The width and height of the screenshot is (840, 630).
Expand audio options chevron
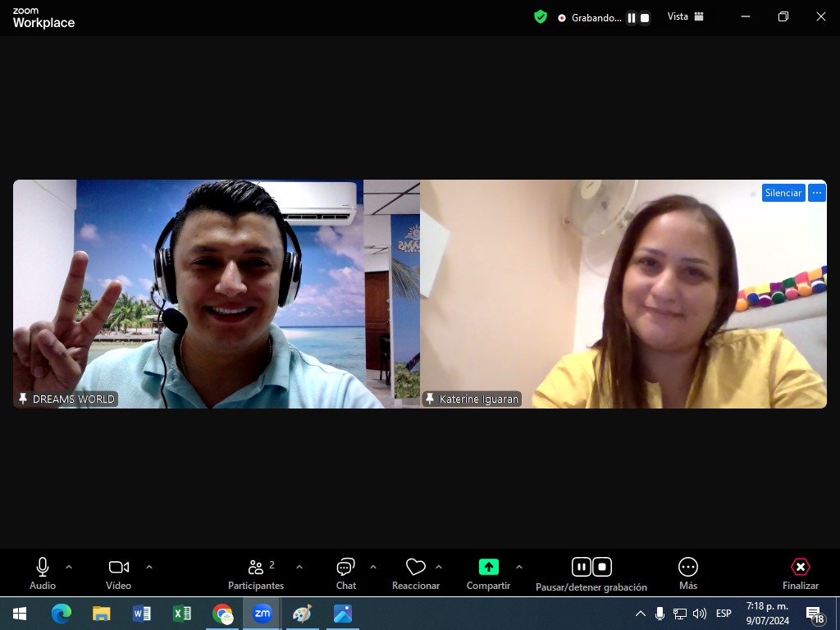69,567
